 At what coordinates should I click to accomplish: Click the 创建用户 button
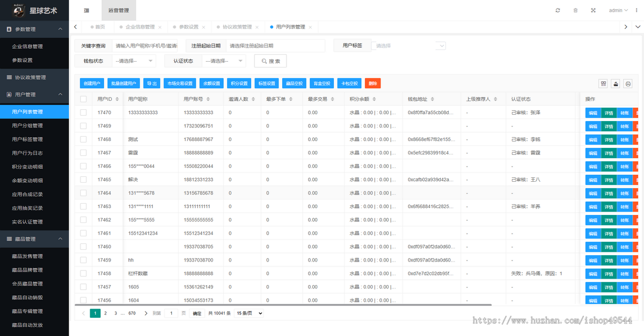(92, 84)
